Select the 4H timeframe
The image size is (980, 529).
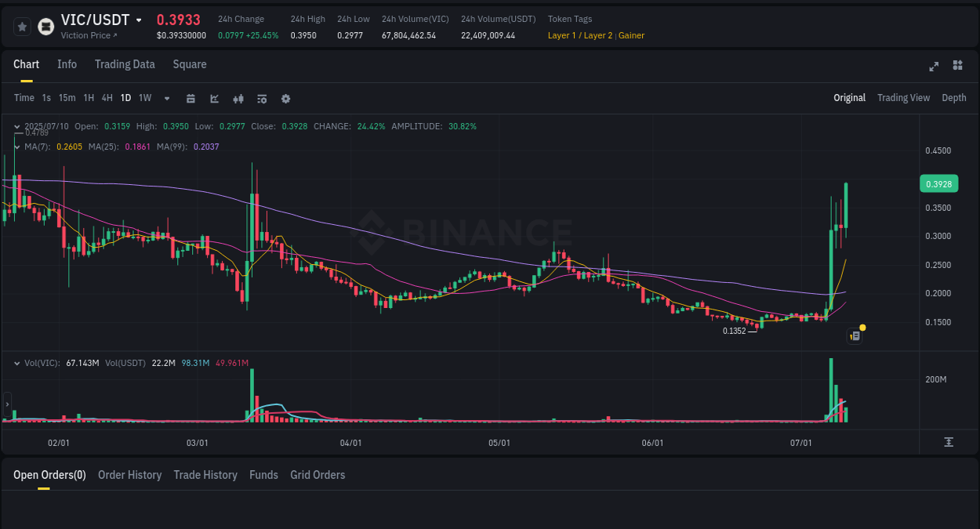coord(107,98)
